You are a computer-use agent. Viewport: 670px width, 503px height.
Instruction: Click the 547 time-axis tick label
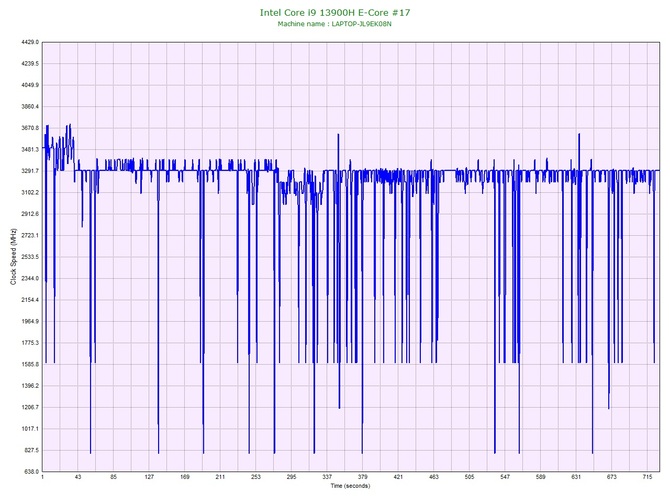(x=505, y=477)
